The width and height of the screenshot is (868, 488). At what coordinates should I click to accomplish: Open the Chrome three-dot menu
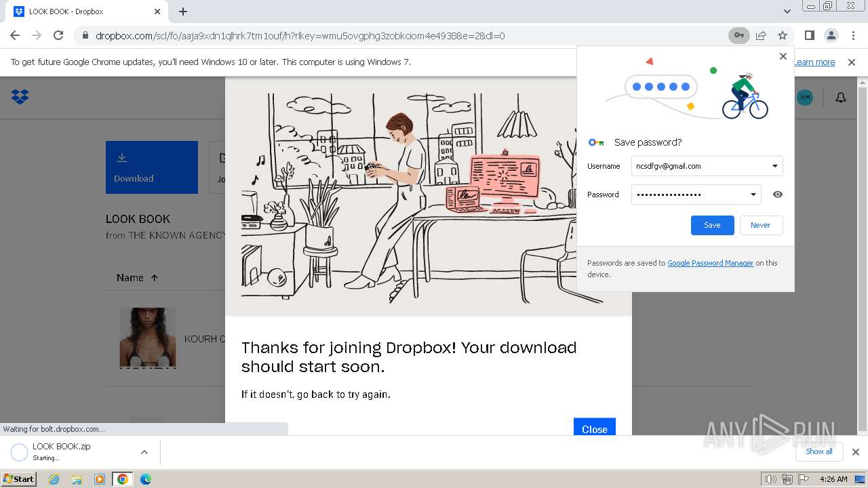(x=852, y=35)
